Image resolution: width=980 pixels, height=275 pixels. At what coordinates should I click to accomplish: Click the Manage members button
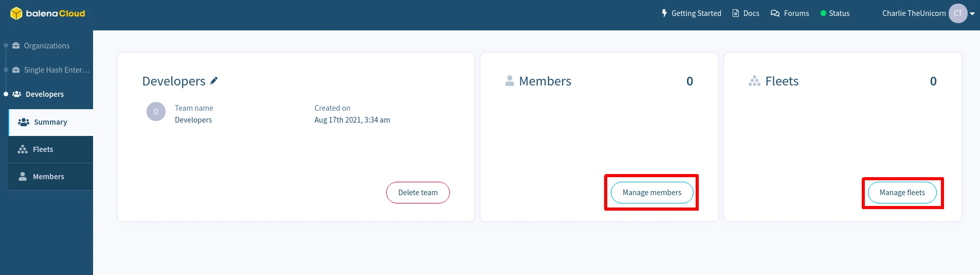[651, 193]
